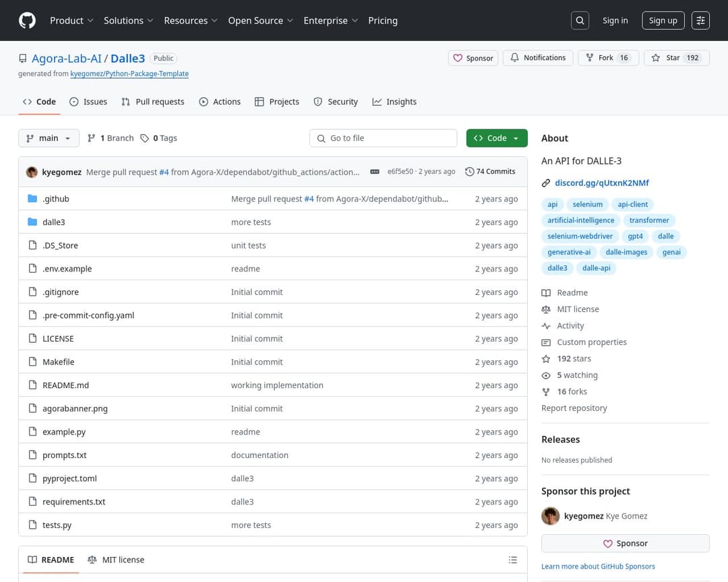
Task: Click Learn more about GitHub Sponsors
Action: [x=598, y=567]
